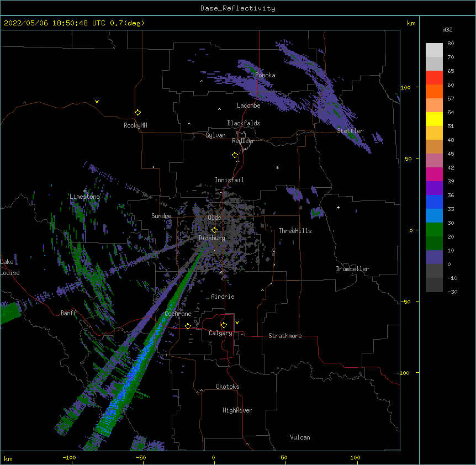Select the light blue 30–33 dBZ legend swatch
Viewport: 476px width, 465px height.
[x=434, y=216]
